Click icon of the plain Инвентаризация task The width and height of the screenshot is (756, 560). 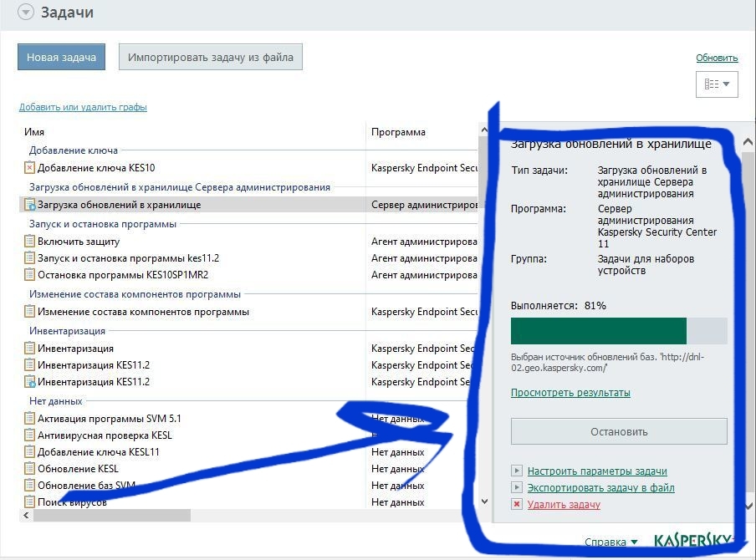point(29,348)
